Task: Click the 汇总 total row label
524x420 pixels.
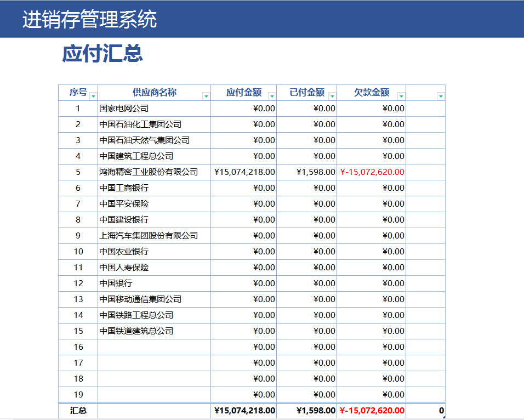Action: click(x=78, y=411)
